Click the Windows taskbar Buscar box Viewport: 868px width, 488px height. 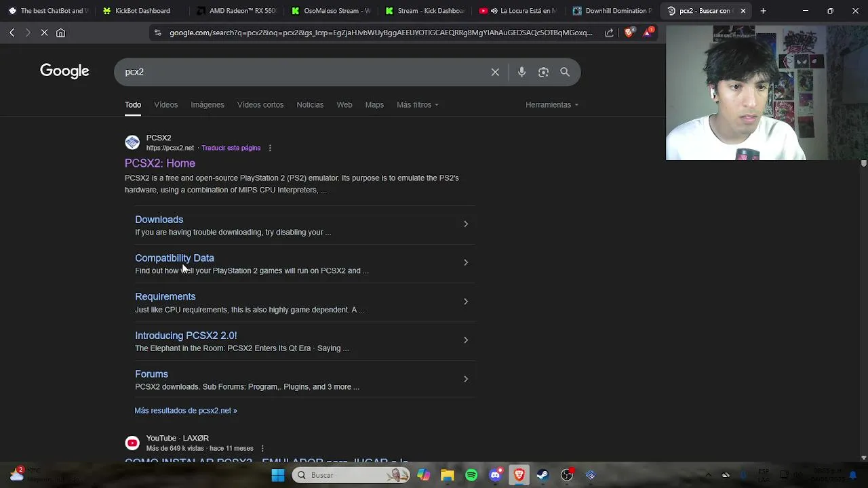pyautogui.click(x=351, y=475)
